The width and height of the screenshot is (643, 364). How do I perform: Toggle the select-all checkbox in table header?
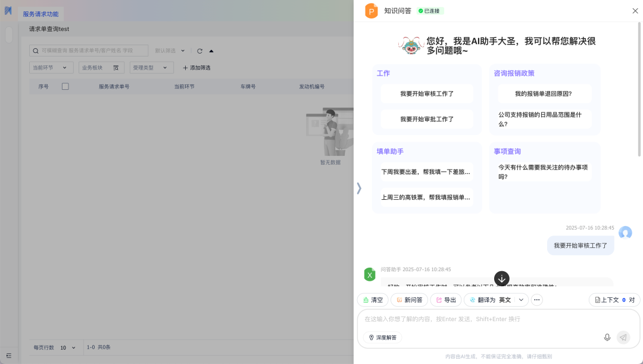65,86
